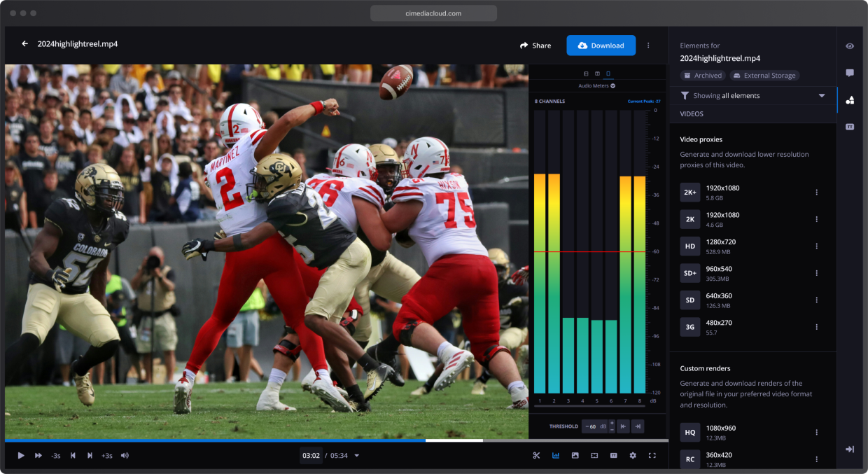Select the HD 1280x720 proxy badge

click(x=690, y=246)
